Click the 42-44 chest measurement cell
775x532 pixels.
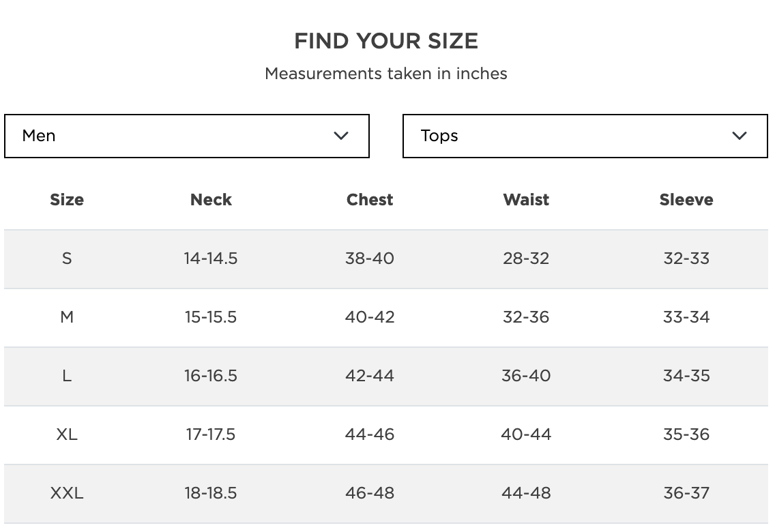click(x=370, y=376)
